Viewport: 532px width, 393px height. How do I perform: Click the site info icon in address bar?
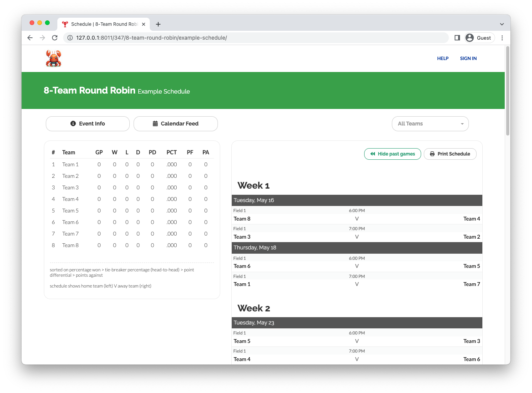70,38
